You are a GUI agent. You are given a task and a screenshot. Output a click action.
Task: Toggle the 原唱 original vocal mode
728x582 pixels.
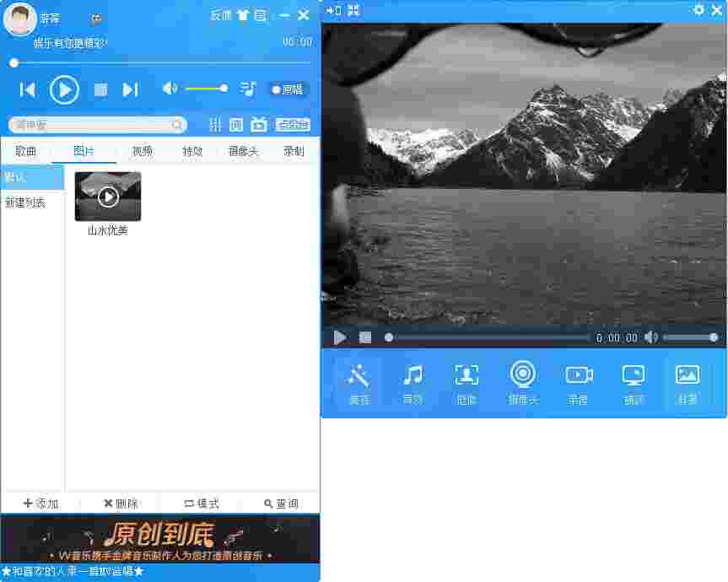click(287, 89)
